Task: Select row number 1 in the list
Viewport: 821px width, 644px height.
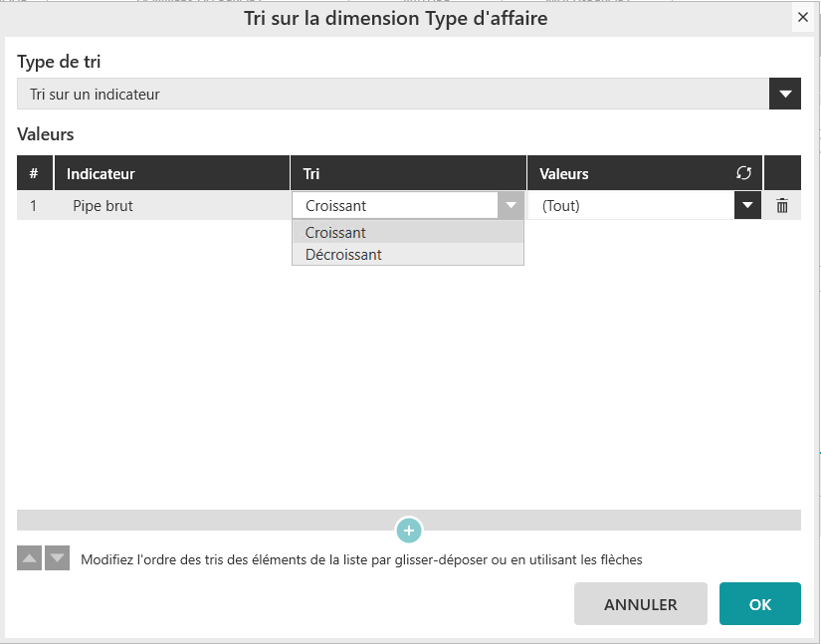Action: pos(34,206)
